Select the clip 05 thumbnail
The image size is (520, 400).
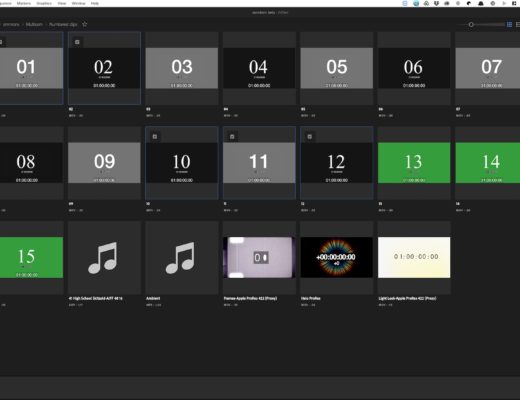337,68
